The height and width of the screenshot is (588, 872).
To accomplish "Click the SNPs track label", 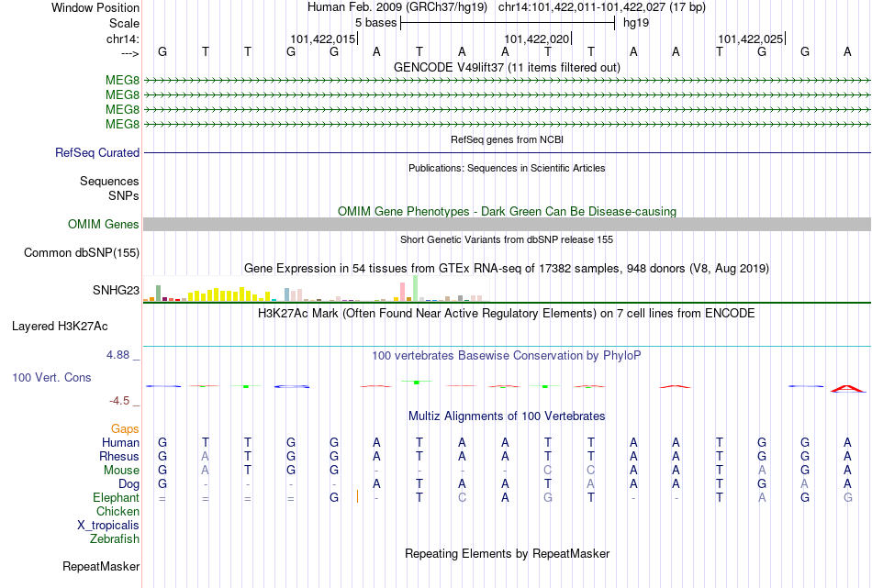I will [124, 195].
